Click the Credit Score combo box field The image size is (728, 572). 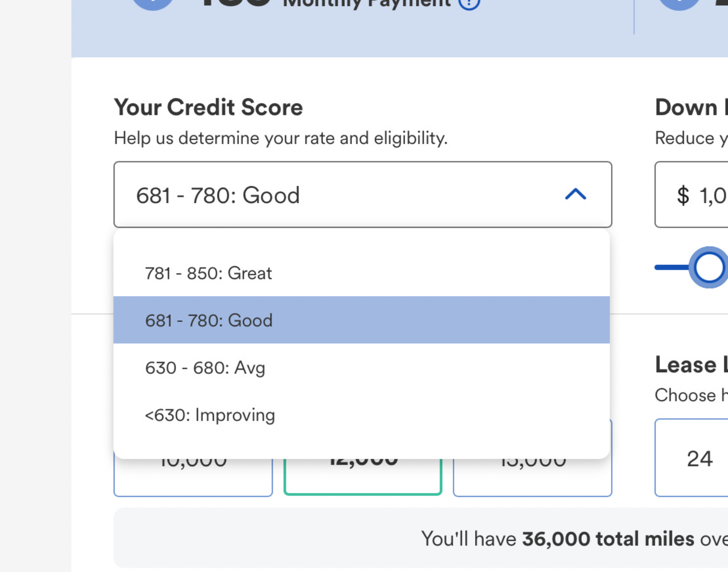[340, 195]
